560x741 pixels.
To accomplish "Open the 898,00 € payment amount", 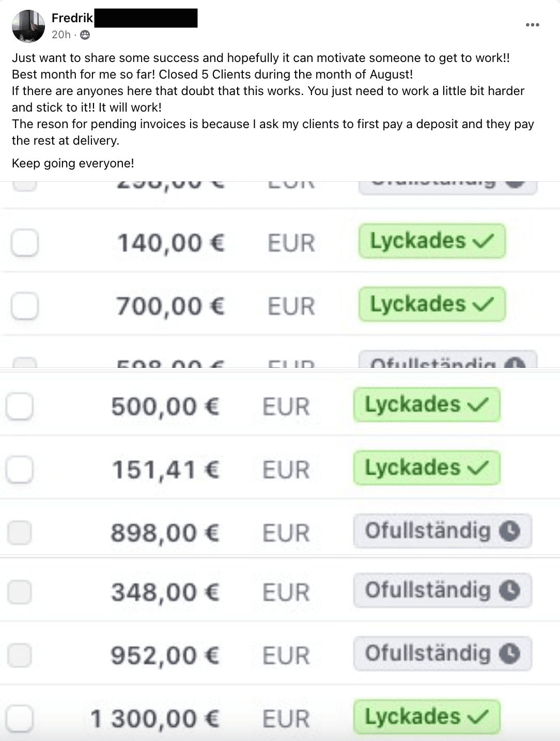I will (165, 533).
